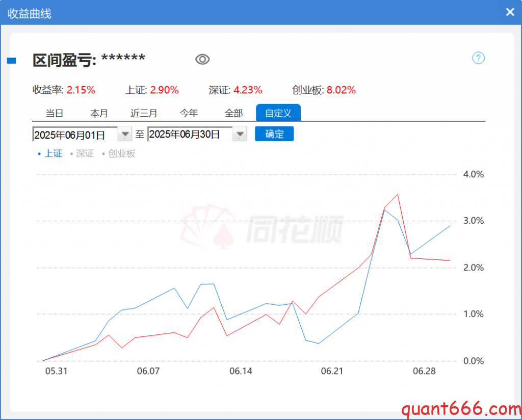Select the 本月 tab
Image resolution: width=522 pixels, height=420 pixels.
(x=99, y=113)
